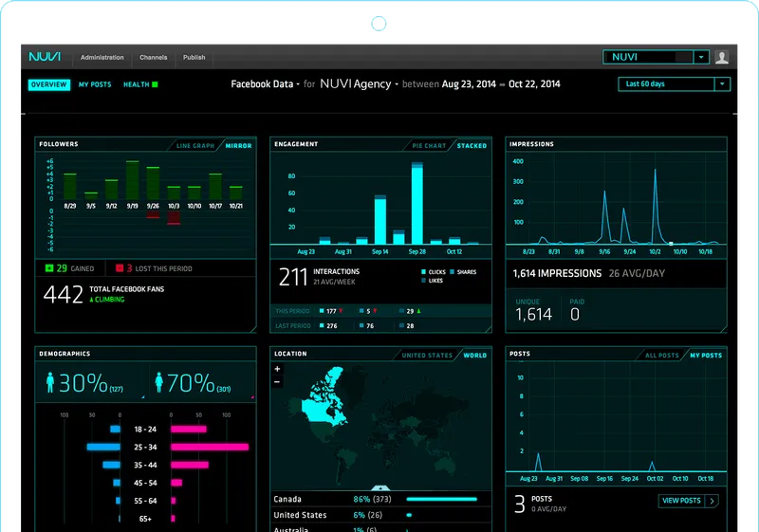
Task: Click the red lost followers icon
Action: click(x=120, y=268)
